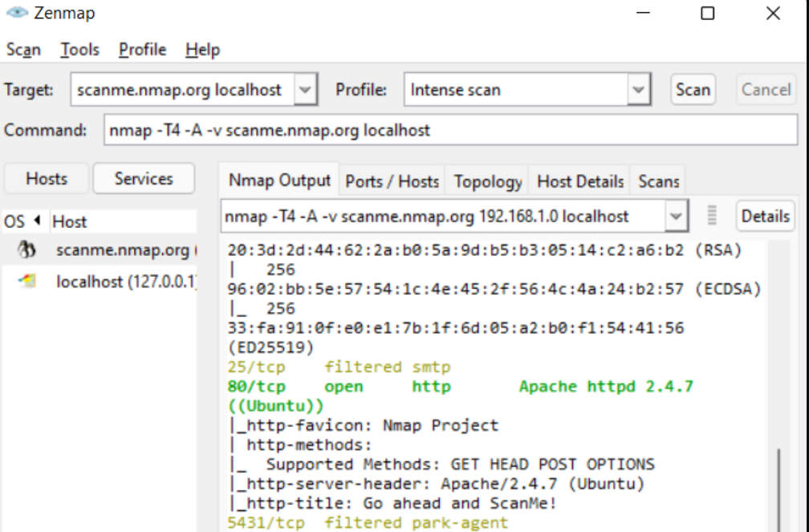809x532 pixels.
Task: Select the localhost (127.0.0.1) host row
Action: coord(100,282)
